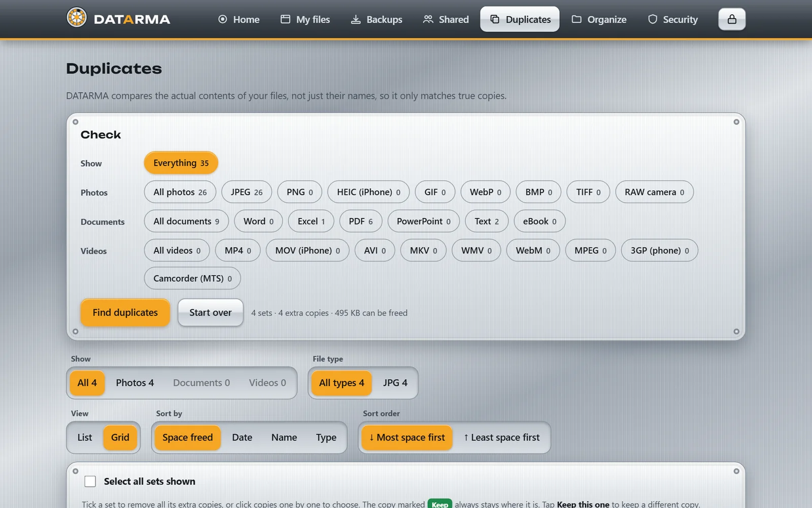Image resolution: width=812 pixels, height=508 pixels.
Task: Tick the Select all sets shown checkbox
Action: [x=90, y=481]
